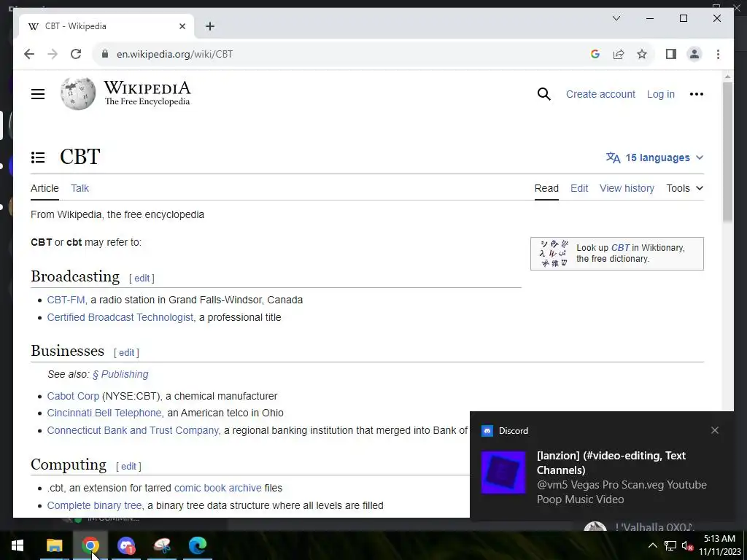Click the Wikipedia globe logo
The image size is (747, 560).
tap(77, 93)
